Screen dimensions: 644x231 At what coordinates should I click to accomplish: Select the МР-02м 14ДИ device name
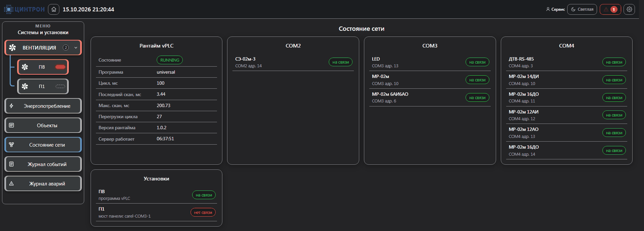(x=524, y=76)
